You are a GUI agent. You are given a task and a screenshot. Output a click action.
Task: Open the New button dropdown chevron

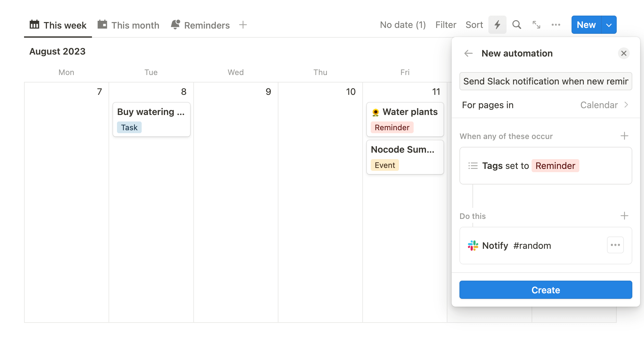[x=609, y=25]
